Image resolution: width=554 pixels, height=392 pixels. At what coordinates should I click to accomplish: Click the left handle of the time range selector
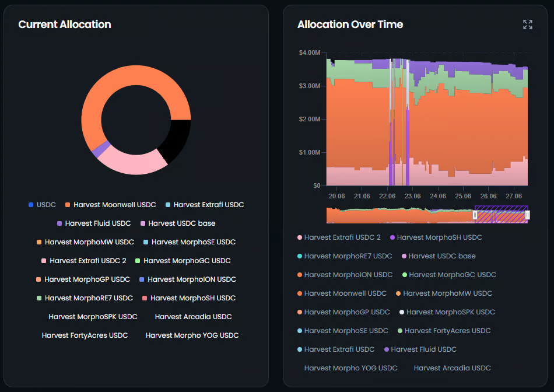(x=475, y=215)
